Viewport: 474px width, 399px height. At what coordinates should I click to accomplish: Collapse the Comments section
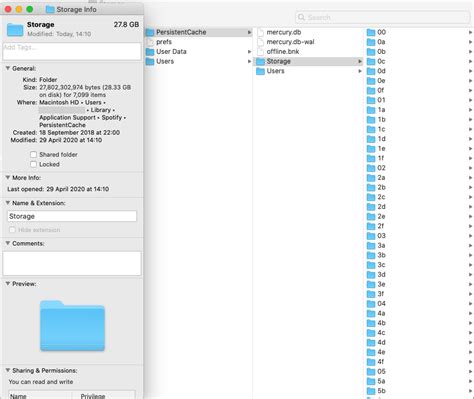click(x=7, y=243)
